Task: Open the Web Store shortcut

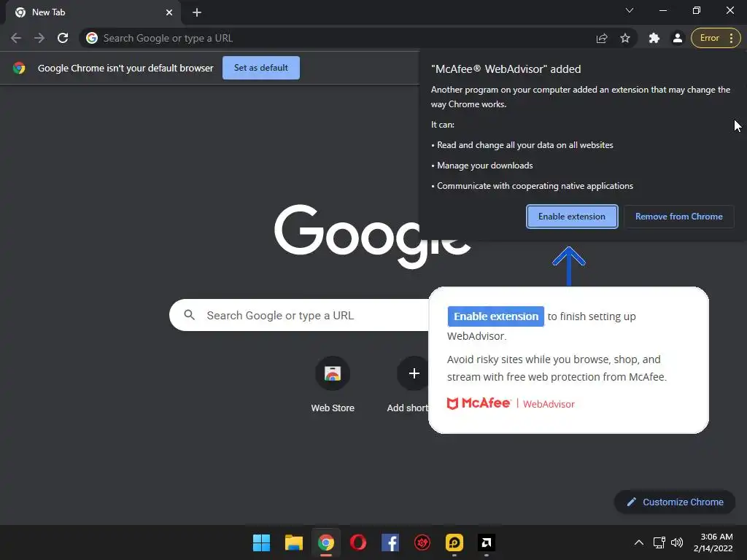Action: pos(333,384)
